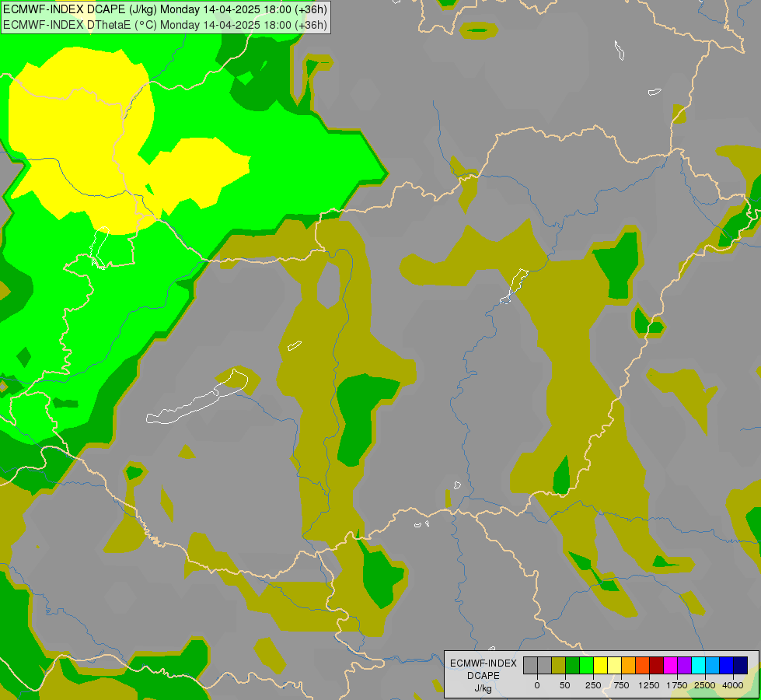Screen dimensions: 761x700
Task: Click the olive legend swatch before 50
Action: click(x=559, y=665)
